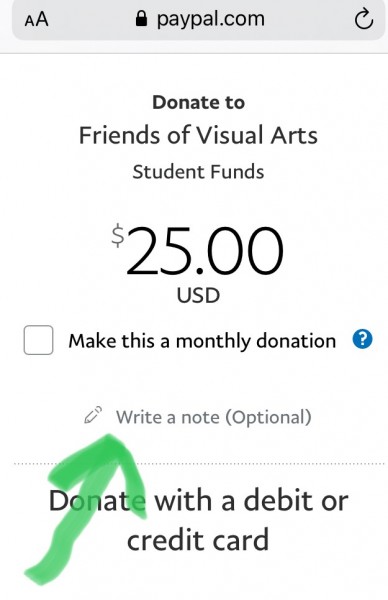Click the dotted divider line below the note
This screenshot has width=388, height=600.
coord(199,464)
